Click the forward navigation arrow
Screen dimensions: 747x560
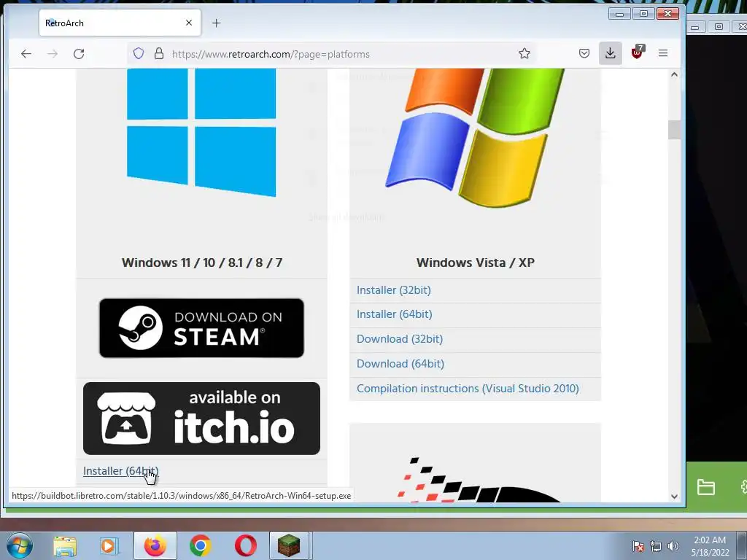tap(53, 54)
